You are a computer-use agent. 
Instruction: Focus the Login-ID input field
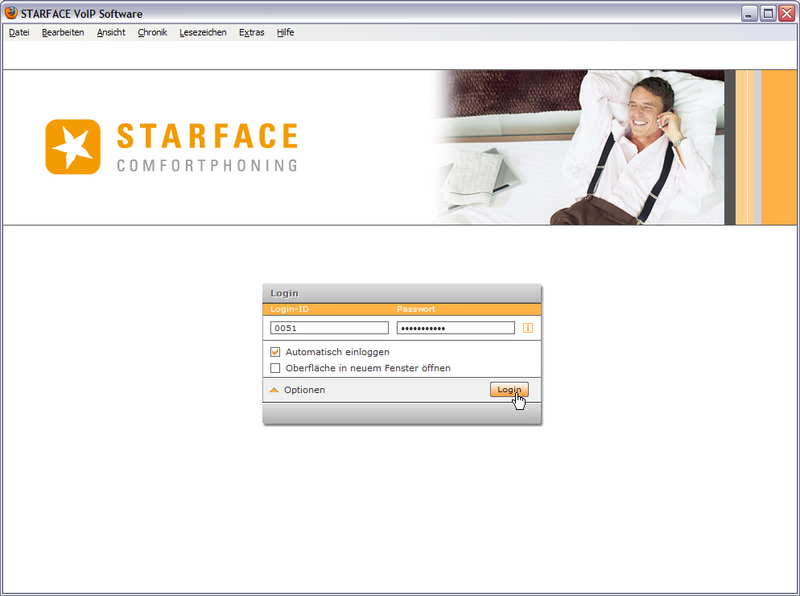pyautogui.click(x=329, y=328)
